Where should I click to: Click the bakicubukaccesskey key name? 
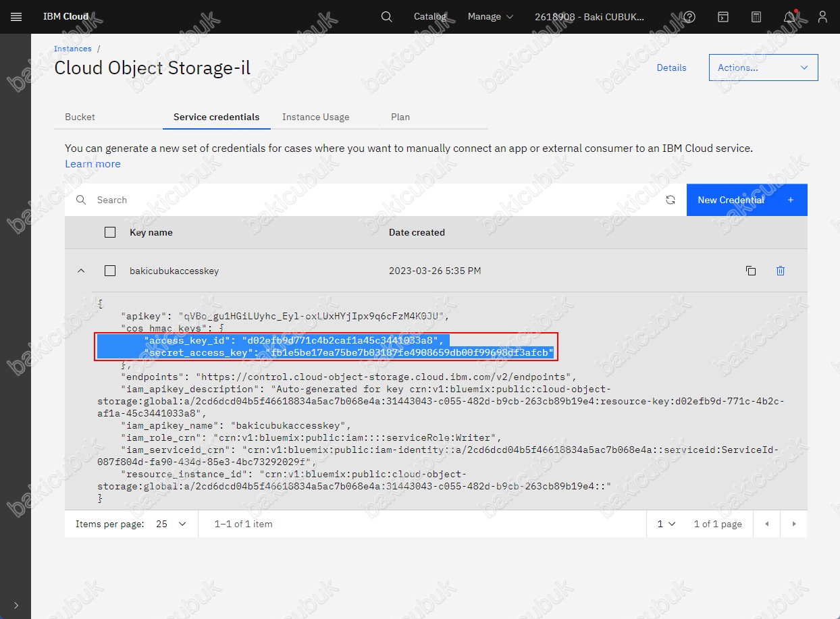[174, 271]
